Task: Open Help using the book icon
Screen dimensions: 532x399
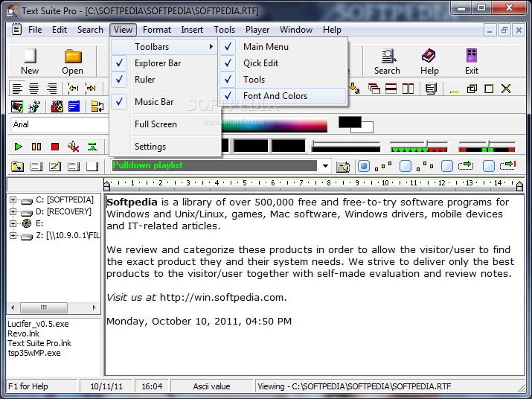Action: (429, 56)
